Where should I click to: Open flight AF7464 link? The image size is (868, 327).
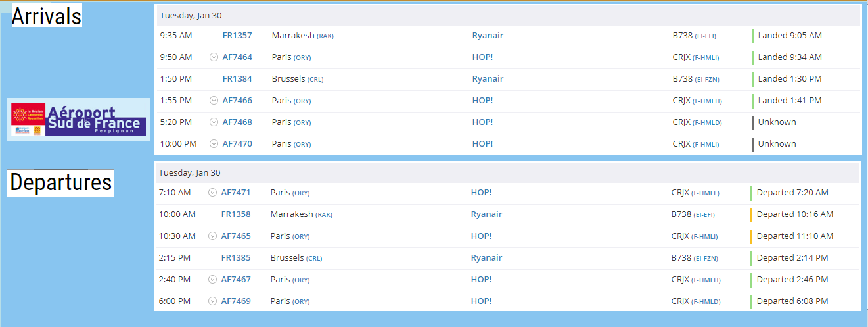click(x=237, y=57)
